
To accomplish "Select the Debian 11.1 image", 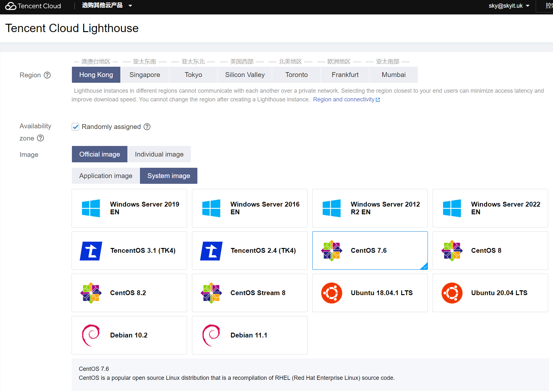I will pyautogui.click(x=249, y=335).
